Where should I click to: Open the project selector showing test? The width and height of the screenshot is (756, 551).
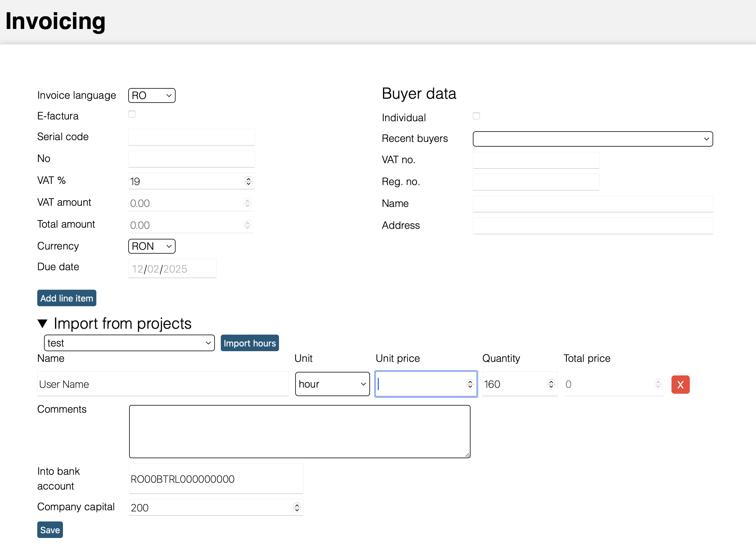[129, 343]
